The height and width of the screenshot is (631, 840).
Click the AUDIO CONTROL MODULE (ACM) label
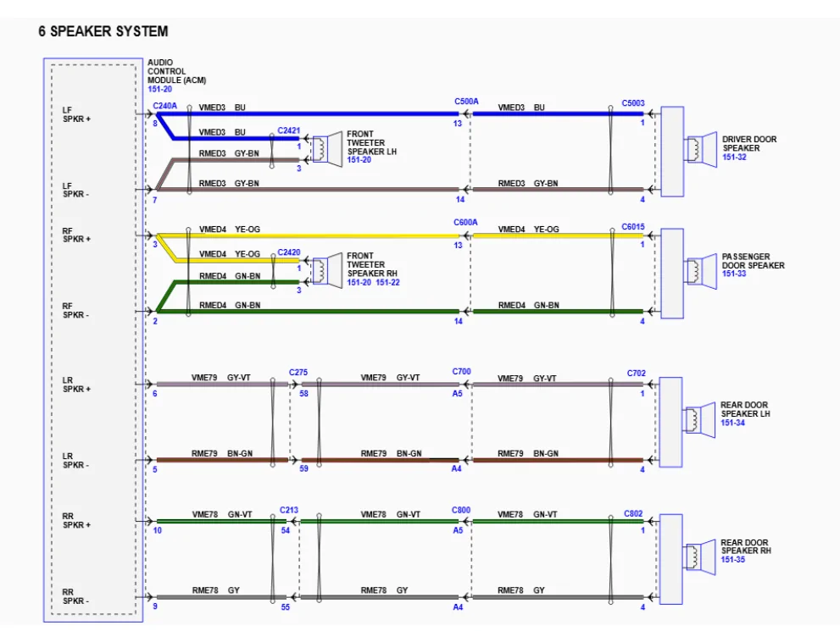177,71
